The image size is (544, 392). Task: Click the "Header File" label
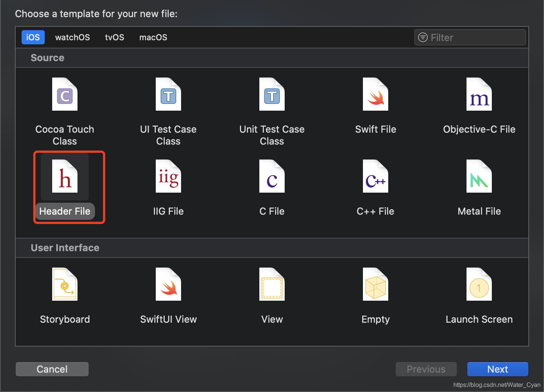(x=65, y=211)
